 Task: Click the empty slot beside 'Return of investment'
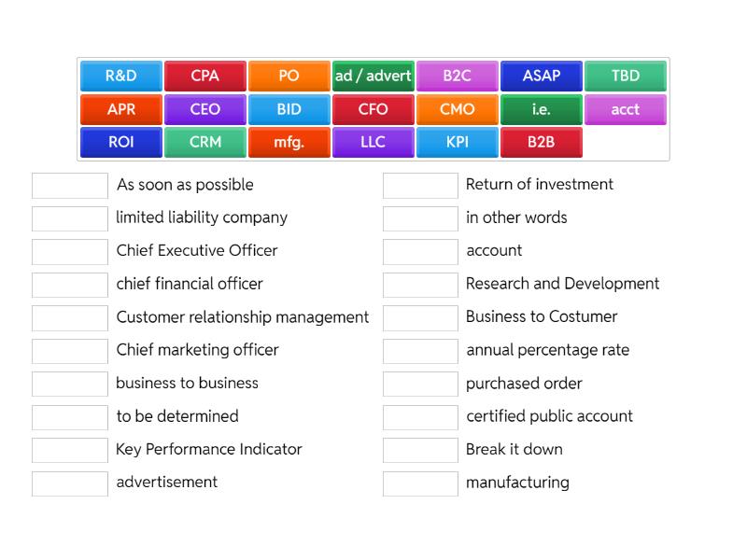click(x=420, y=185)
